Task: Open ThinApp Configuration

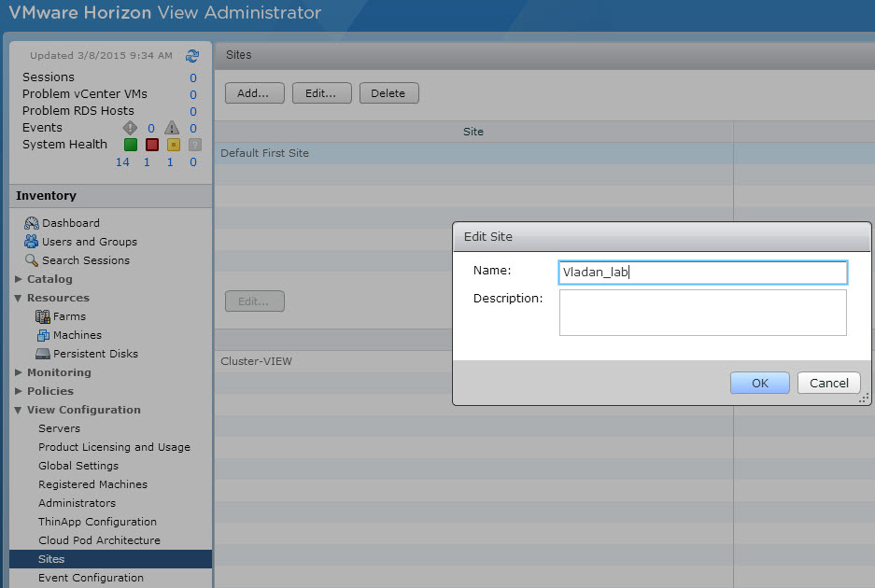Action: coord(97,522)
